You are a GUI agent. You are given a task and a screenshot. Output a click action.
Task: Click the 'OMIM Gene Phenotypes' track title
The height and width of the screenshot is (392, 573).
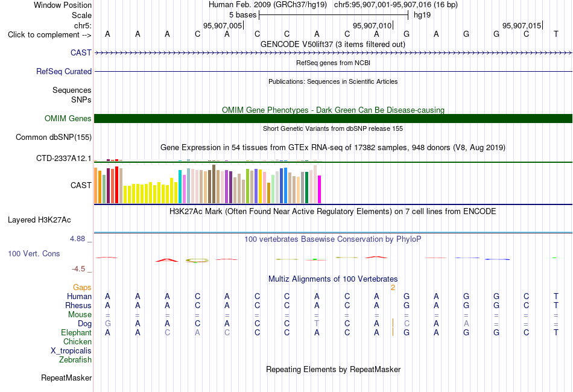[333, 110]
